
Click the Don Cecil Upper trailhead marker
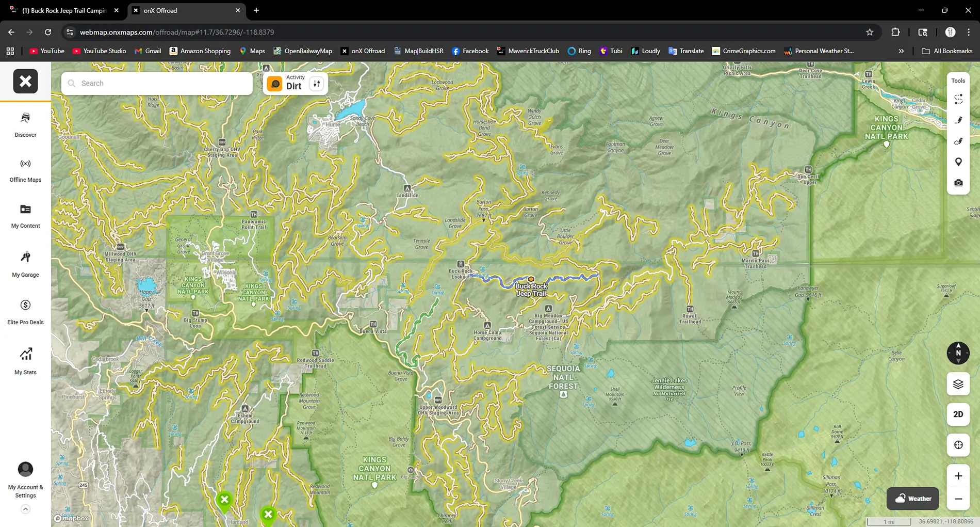808,169
